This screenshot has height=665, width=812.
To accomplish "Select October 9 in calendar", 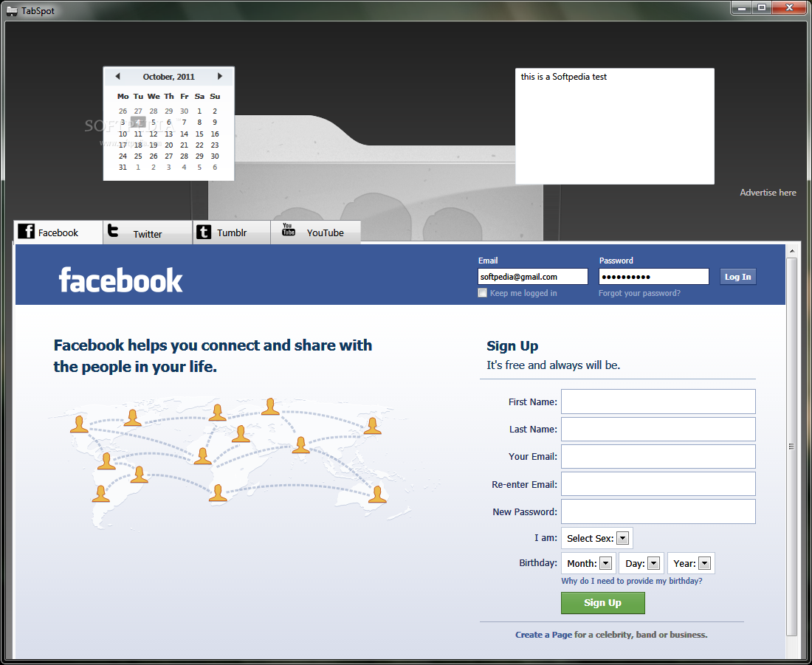I will 215,123.
